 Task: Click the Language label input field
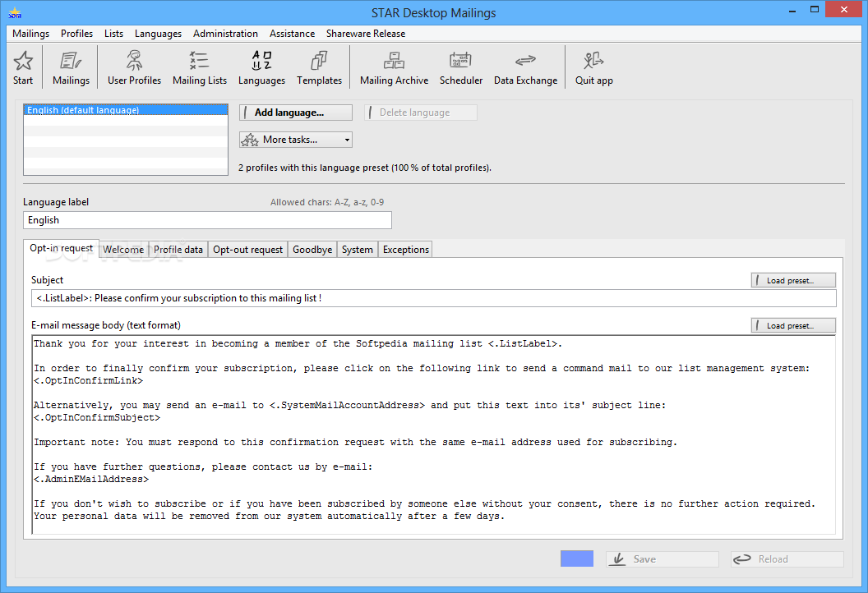[x=208, y=220]
